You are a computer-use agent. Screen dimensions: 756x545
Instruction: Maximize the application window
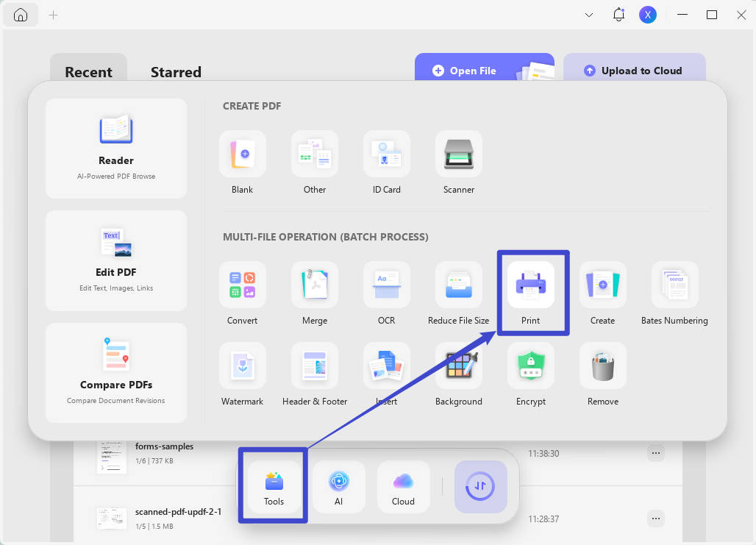point(712,15)
